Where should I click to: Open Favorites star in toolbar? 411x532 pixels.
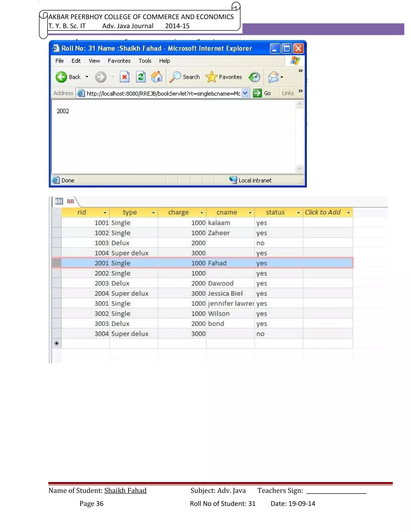211,77
